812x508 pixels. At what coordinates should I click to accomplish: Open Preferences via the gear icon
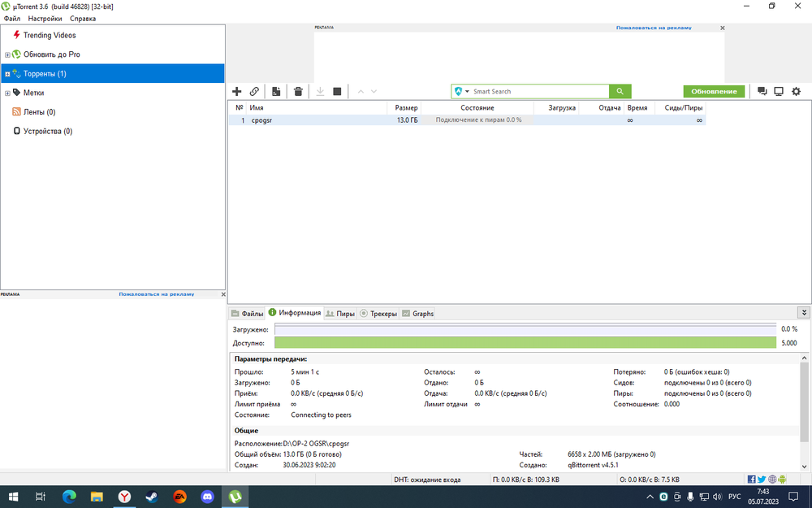tap(796, 92)
